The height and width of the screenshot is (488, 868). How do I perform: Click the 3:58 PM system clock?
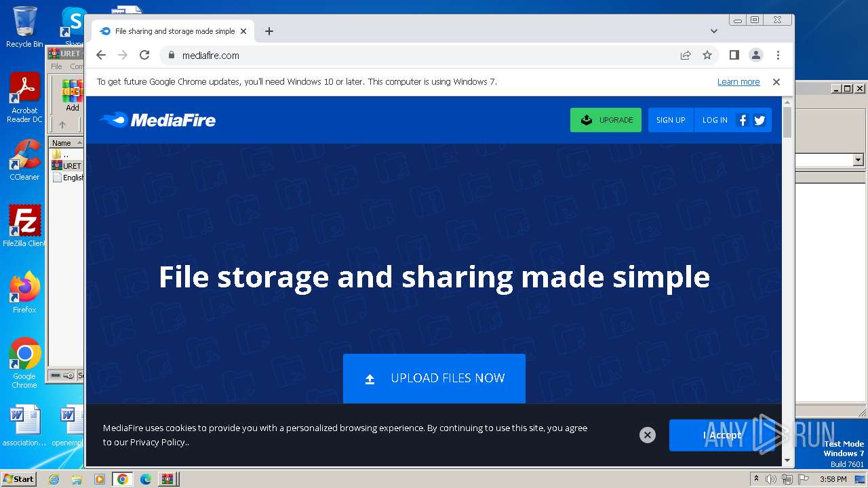click(833, 479)
